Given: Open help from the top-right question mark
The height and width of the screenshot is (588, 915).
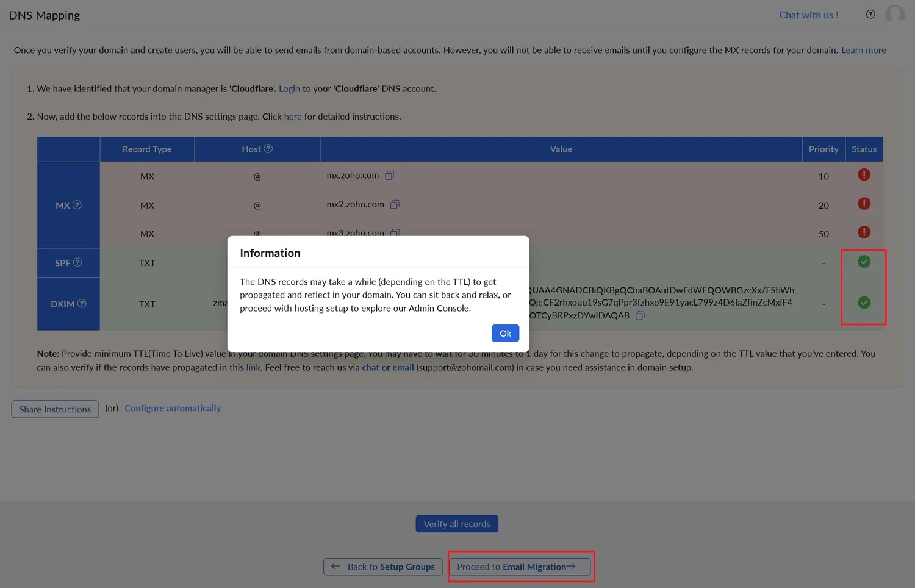Looking at the screenshot, I should (x=870, y=14).
